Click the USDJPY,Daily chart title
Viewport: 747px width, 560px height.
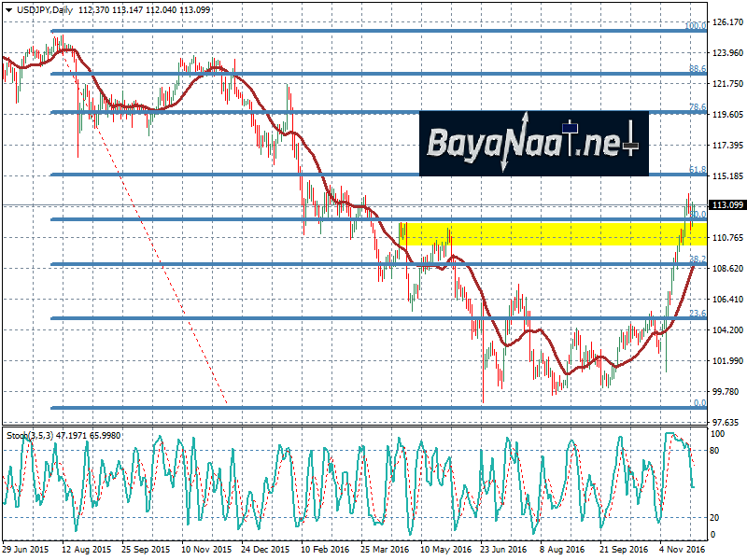(x=43, y=9)
